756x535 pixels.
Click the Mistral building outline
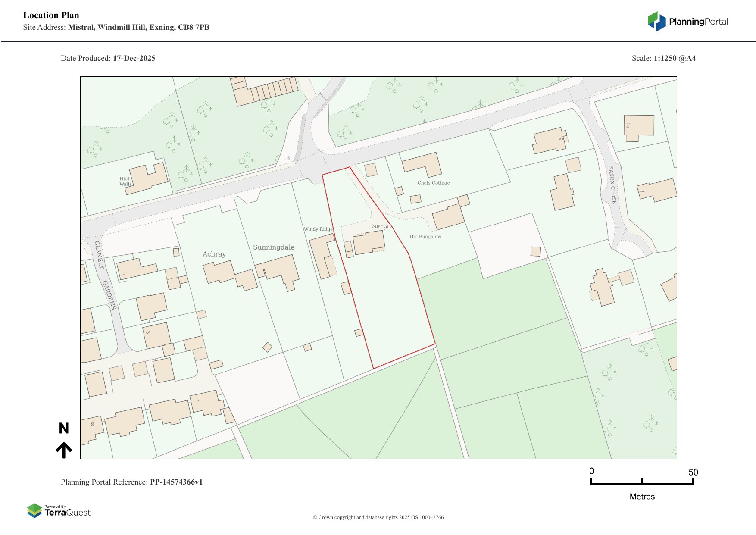(369, 243)
